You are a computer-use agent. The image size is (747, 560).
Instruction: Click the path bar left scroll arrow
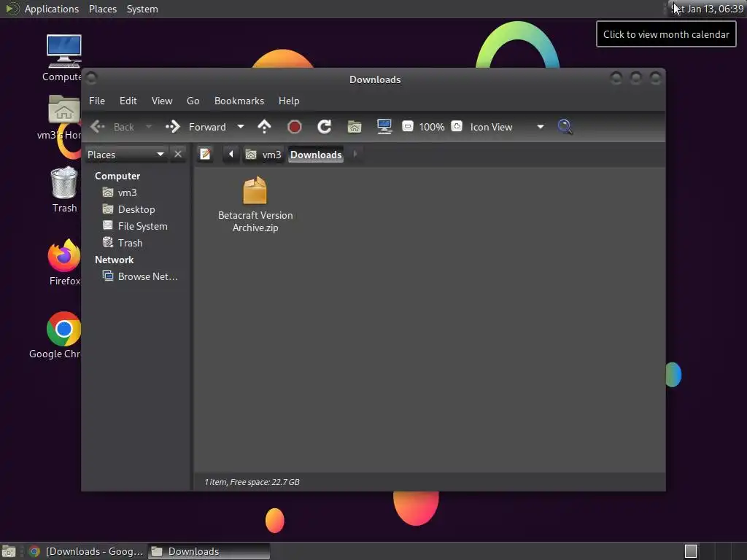coord(231,155)
